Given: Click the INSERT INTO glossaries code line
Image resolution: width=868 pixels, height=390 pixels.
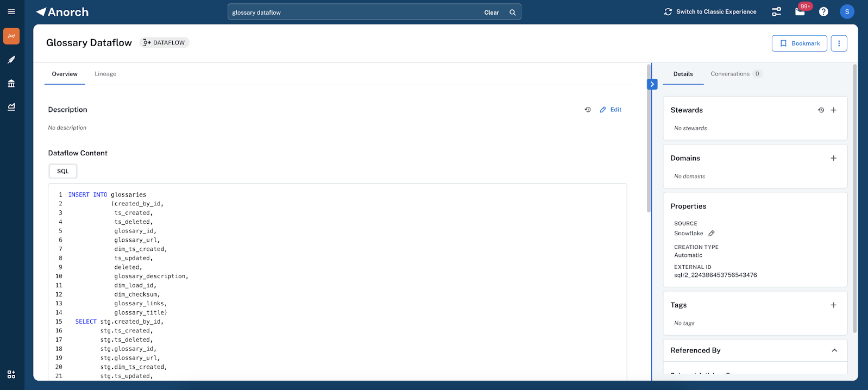Looking at the screenshot, I should [107, 194].
